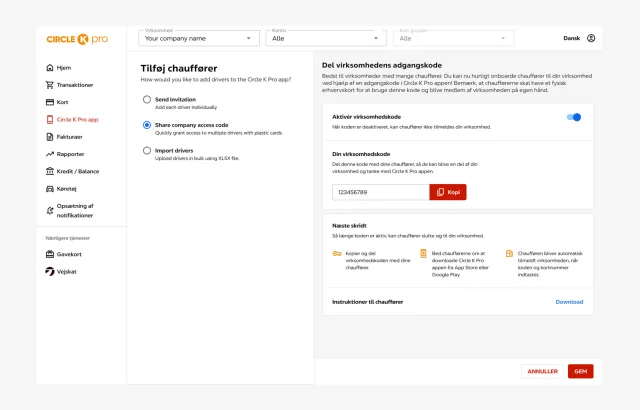
Task: Open Køretøj in the sidebar
Action: coord(67,189)
